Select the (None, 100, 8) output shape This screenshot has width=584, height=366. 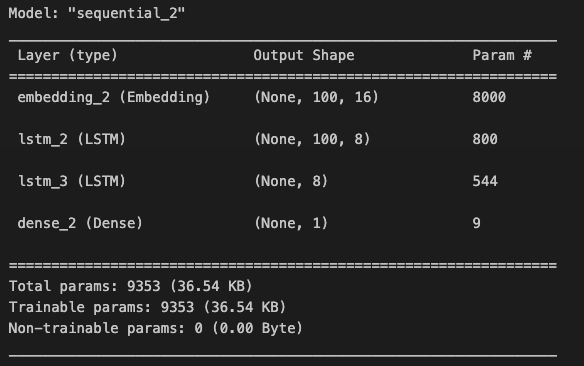[x=312, y=139]
